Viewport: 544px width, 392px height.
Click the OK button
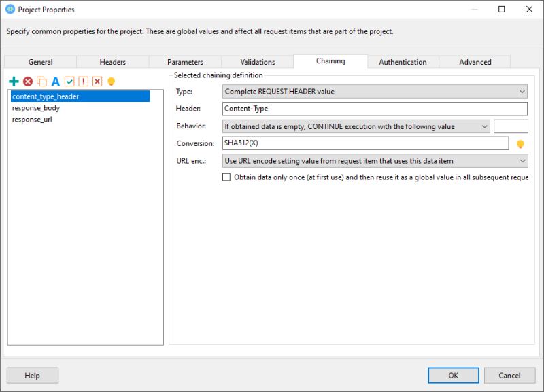pos(454,376)
